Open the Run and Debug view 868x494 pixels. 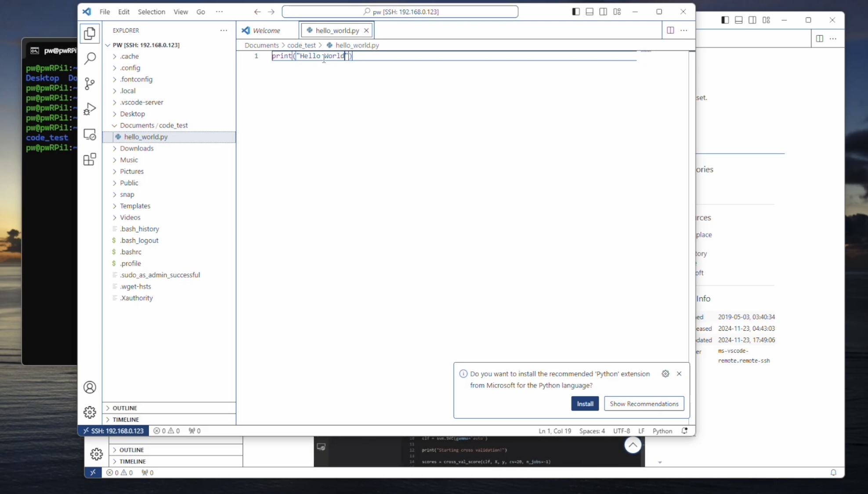[90, 108]
